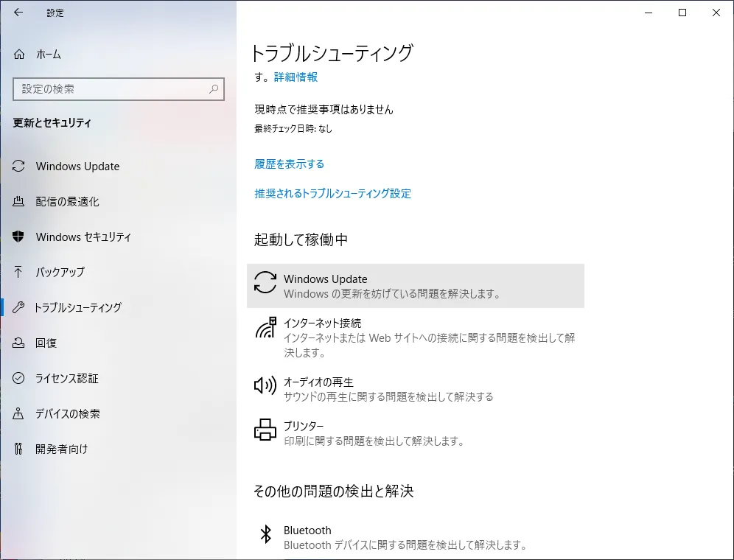The height and width of the screenshot is (560, 734).
Task: Select インターネット接続 troubleshooter title
Action: (x=323, y=323)
